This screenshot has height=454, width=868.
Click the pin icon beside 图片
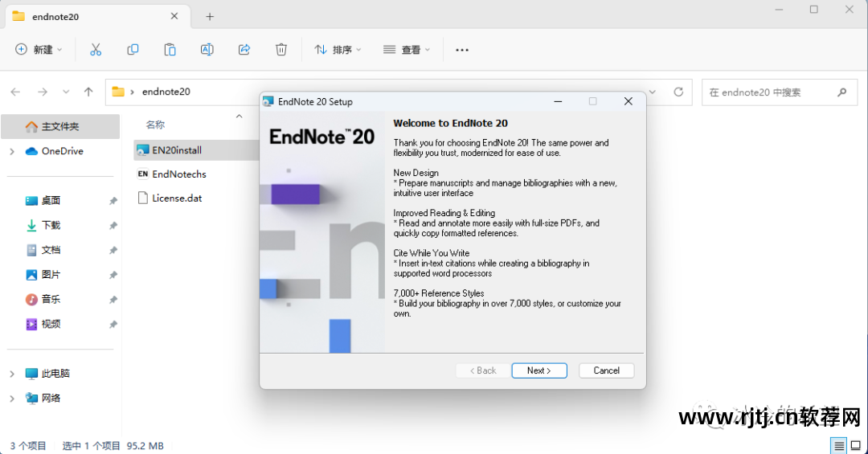coord(113,275)
